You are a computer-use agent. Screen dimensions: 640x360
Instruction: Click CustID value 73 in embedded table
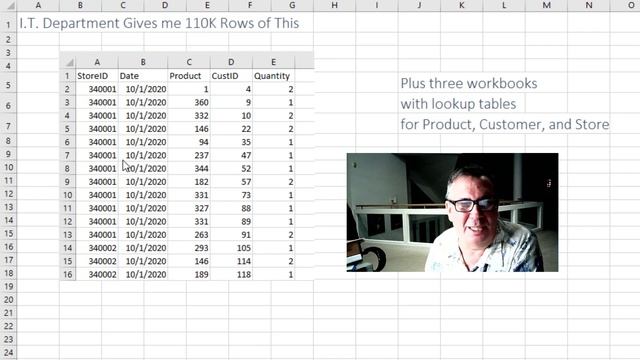tap(246, 195)
